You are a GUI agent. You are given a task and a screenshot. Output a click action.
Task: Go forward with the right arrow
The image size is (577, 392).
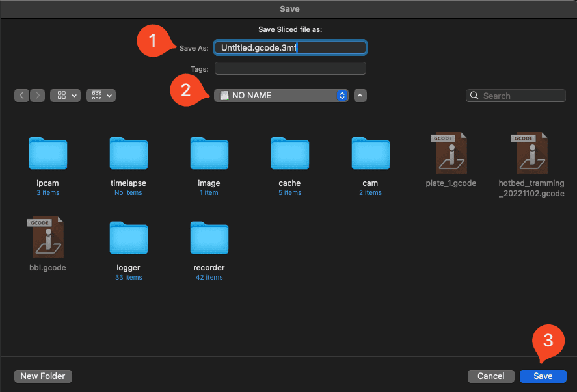pyautogui.click(x=37, y=96)
